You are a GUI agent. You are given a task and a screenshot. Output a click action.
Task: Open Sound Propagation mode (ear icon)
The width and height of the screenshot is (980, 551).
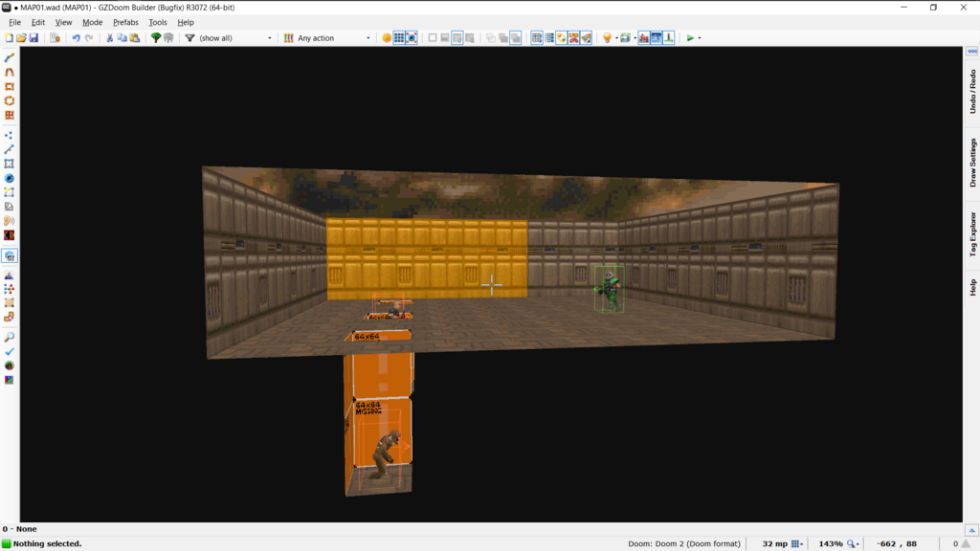pyautogui.click(x=9, y=221)
